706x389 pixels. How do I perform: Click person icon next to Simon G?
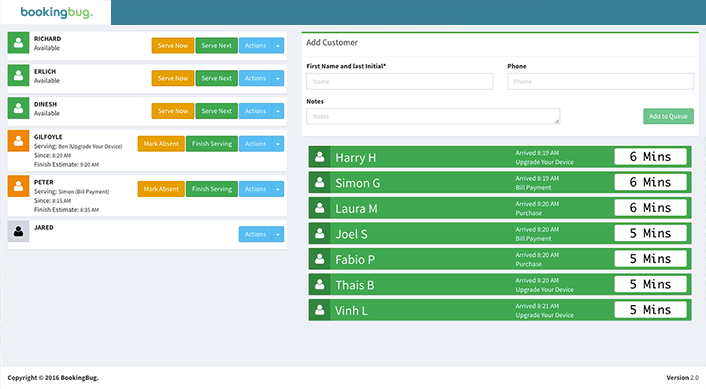320,182
